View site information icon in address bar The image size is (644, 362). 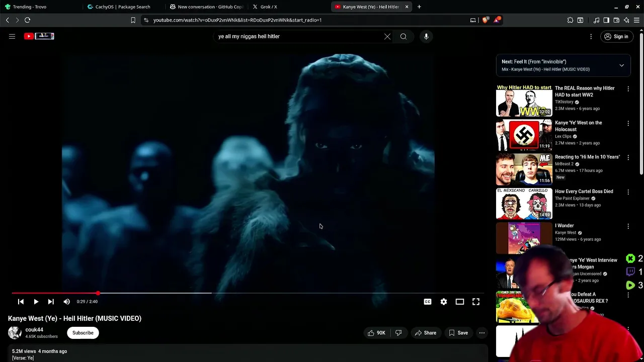pyautogui.click(x=146, y=20)
